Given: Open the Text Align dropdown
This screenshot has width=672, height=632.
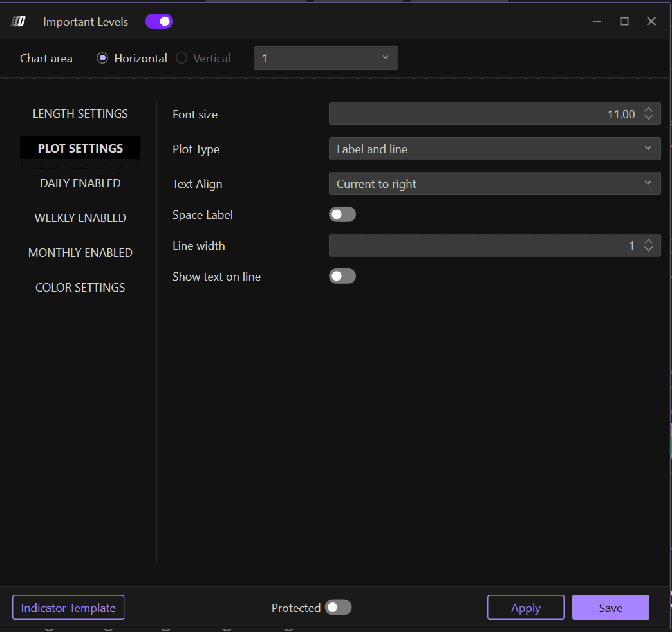Looking at the screenshot, I should click(495, 184).
